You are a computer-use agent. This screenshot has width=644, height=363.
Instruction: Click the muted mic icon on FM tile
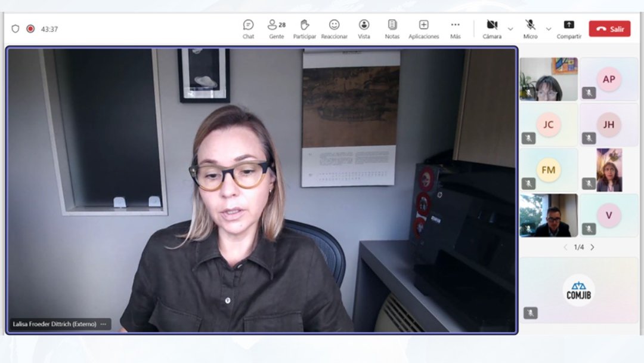pos(528,183)
